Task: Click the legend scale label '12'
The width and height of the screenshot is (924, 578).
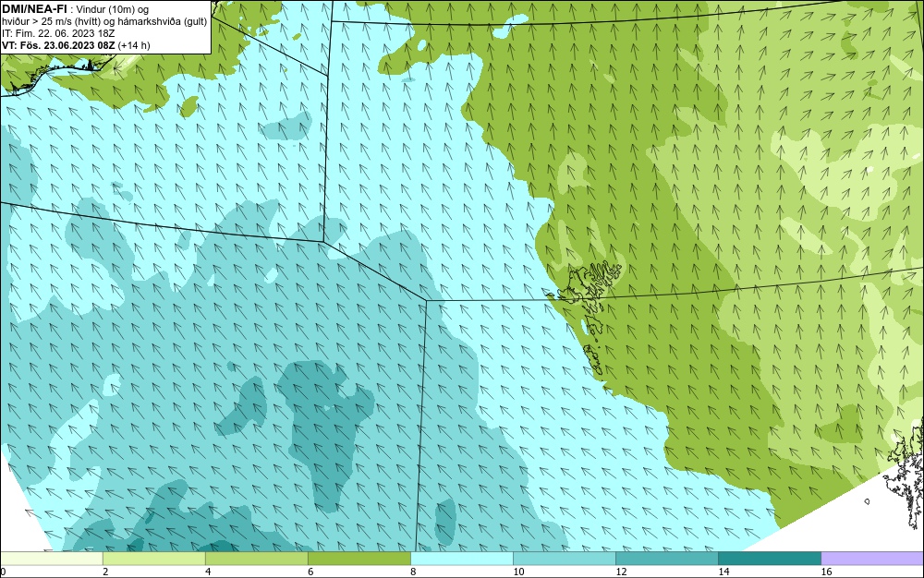Action: 621,572
